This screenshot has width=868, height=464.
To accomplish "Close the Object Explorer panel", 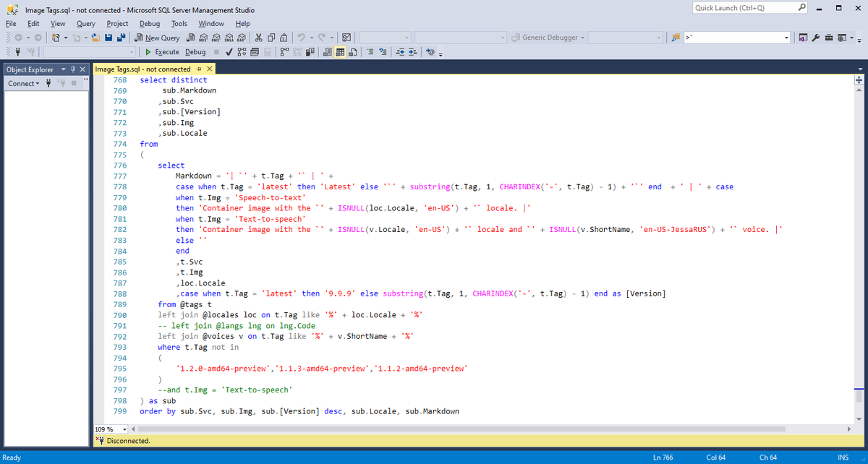I will point(83,69).
